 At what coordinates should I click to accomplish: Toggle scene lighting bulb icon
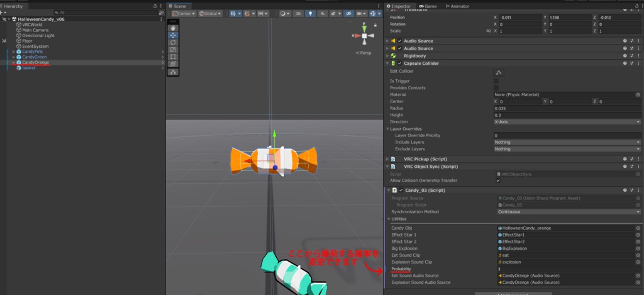(x=310, y=14)
